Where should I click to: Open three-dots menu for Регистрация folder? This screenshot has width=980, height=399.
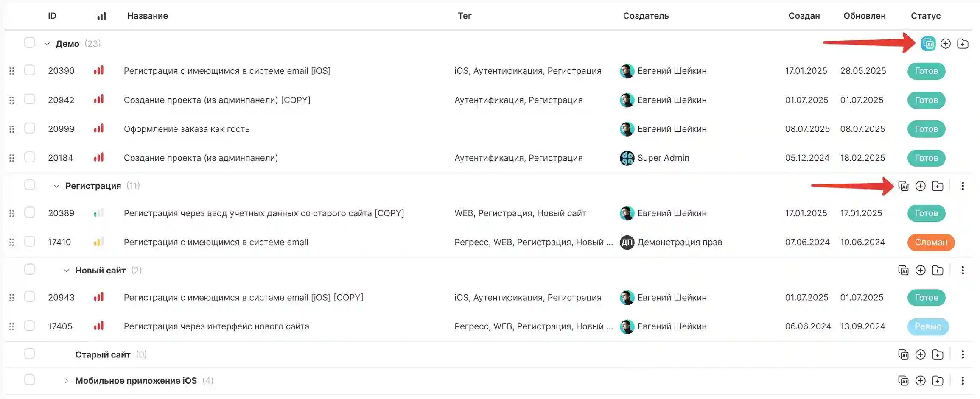pyautogui.click(x=963, y=186)
